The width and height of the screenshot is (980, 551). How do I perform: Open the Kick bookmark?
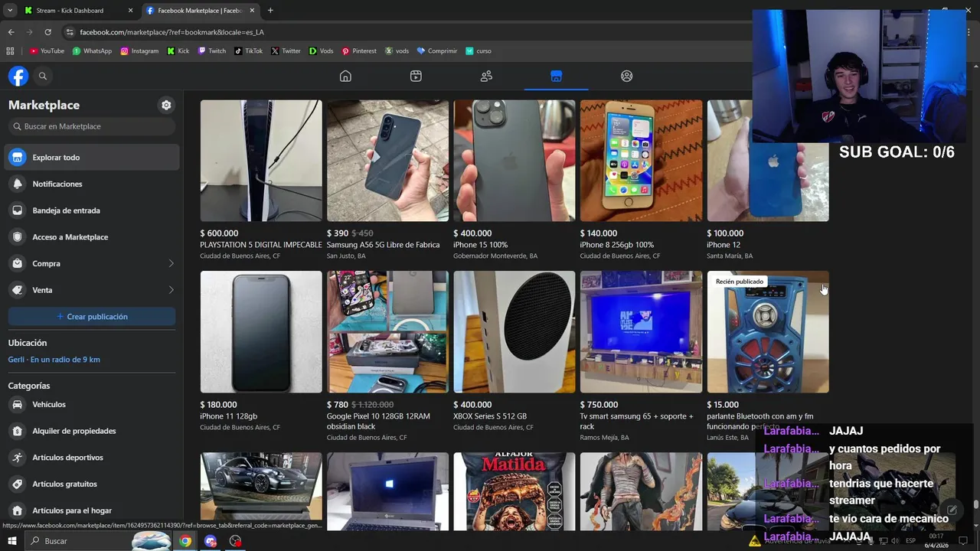coord(178,51)
